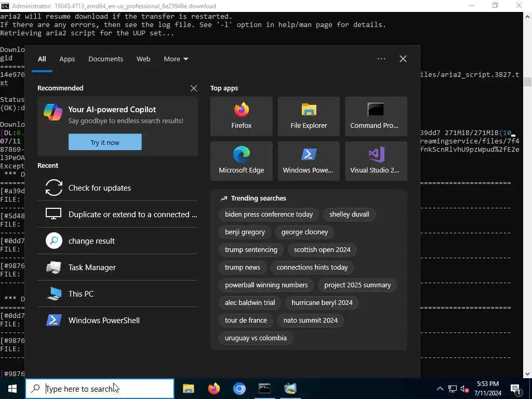The image size is (532, 399).
Task: Open the blue circle app on taskbar
Action: 239,389
